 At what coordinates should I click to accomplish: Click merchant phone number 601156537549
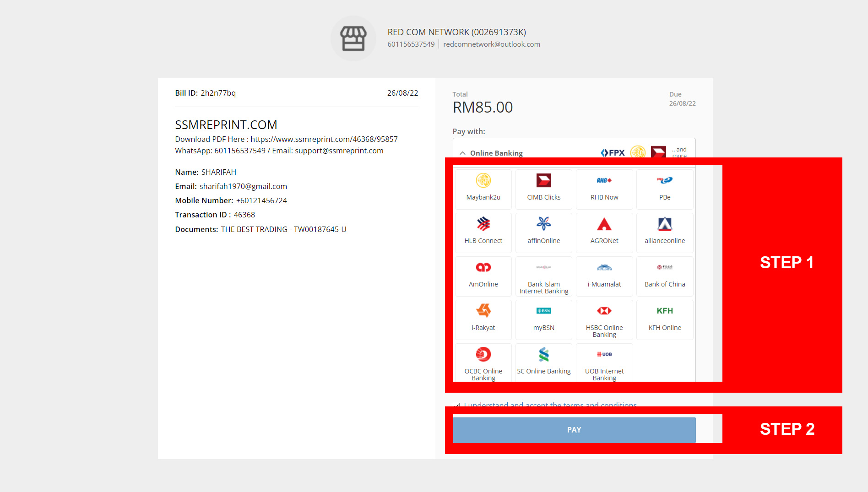click(x=411, y=44)
